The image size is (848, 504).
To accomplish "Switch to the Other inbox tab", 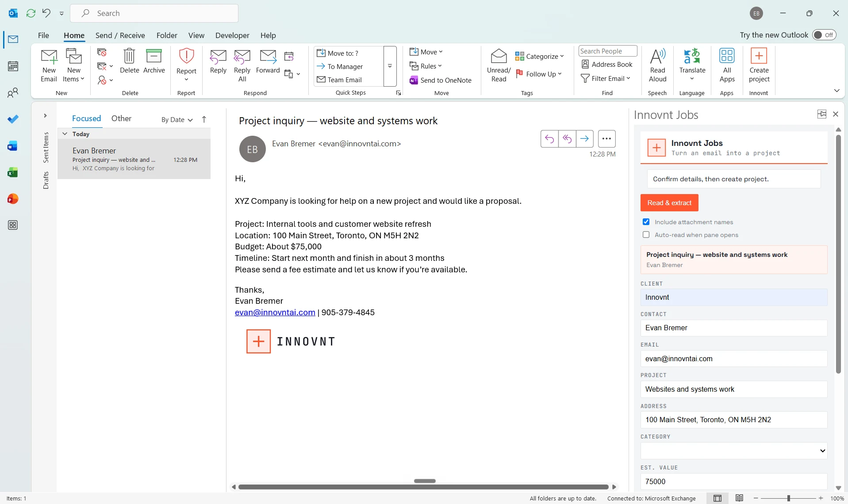I will (121, 118).
